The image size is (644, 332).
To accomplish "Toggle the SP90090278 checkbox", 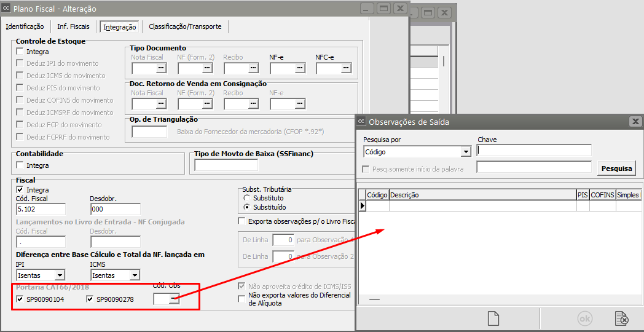I will point(90,299).
